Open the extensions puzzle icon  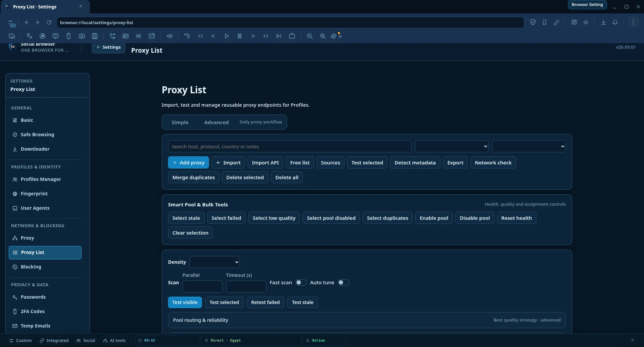tap(574, 22)
